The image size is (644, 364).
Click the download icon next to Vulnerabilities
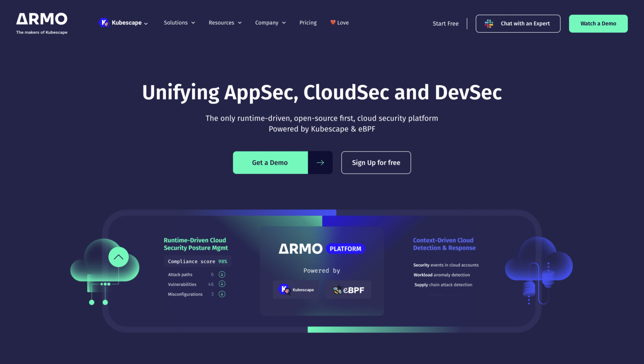point(222,284)
